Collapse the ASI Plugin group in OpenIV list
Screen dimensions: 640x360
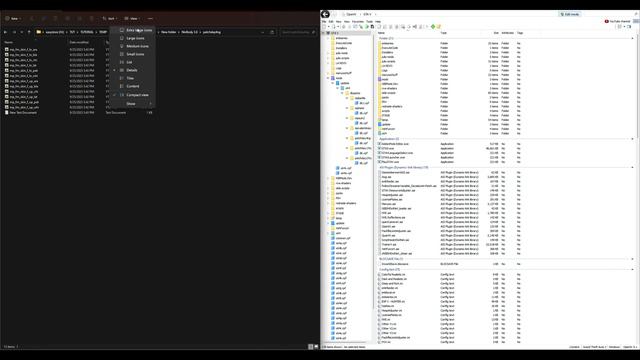pos(632,167)
